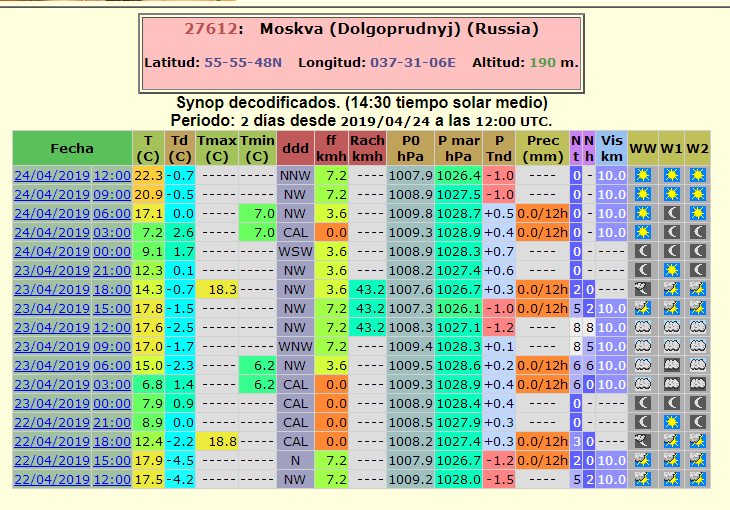The image size is (730, 510).
Task: Click station ID 27612 in the header box
Action: (211, 29)
